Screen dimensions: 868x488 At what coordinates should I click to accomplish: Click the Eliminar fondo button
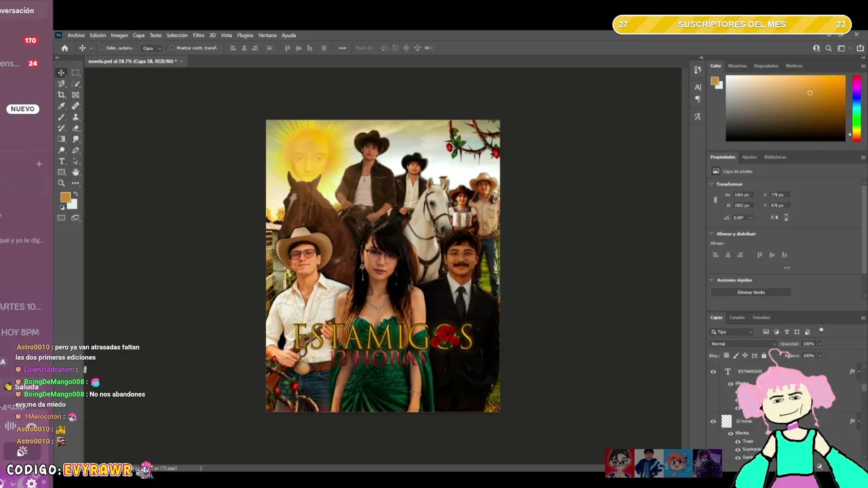pyautogui.click(x=751, y=292)
